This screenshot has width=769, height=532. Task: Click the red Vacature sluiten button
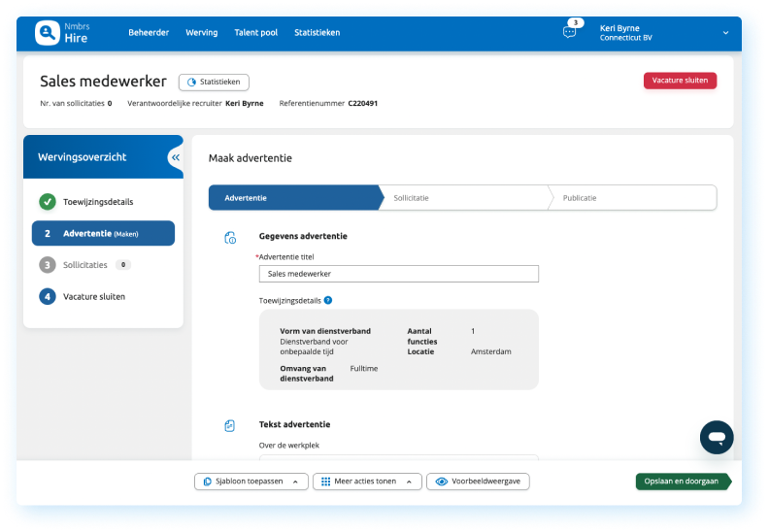click(x=680, y=81)
